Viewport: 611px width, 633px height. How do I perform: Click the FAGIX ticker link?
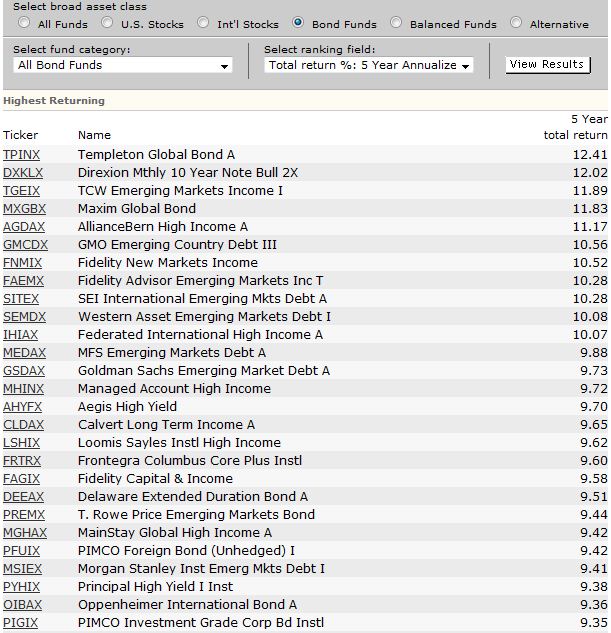tap(21, 479)
